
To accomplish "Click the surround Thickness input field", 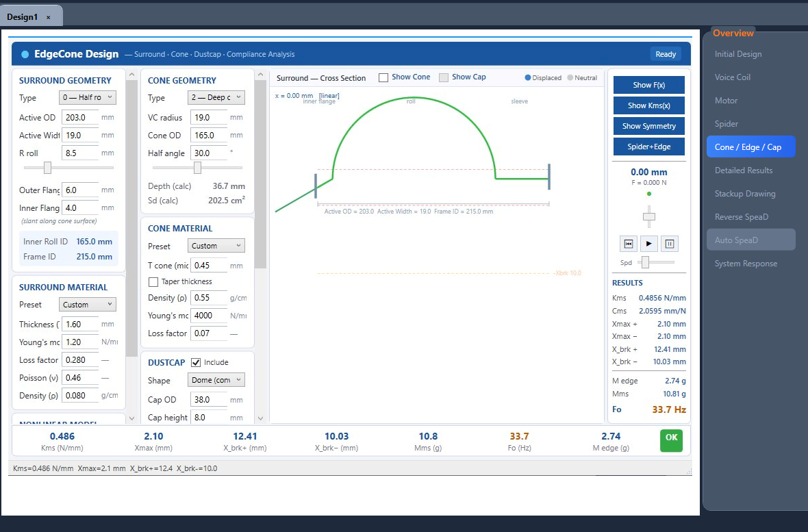I will (80, 325).
